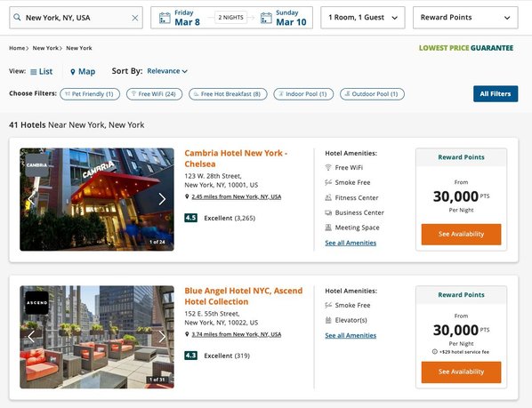This screenshot has width=532, height=408.
Task: Switch to Map view
Action: click(83, 71)
